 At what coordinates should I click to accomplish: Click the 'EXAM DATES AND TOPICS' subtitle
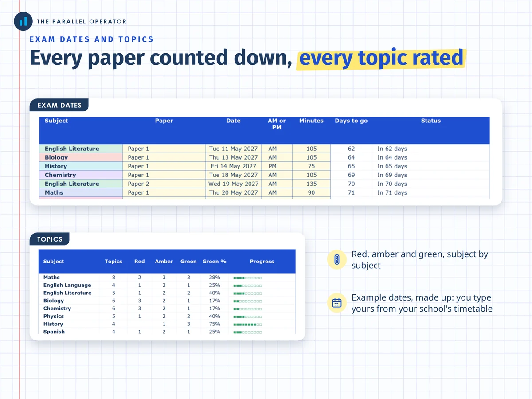pyautogui.click(x=92, y=39)
